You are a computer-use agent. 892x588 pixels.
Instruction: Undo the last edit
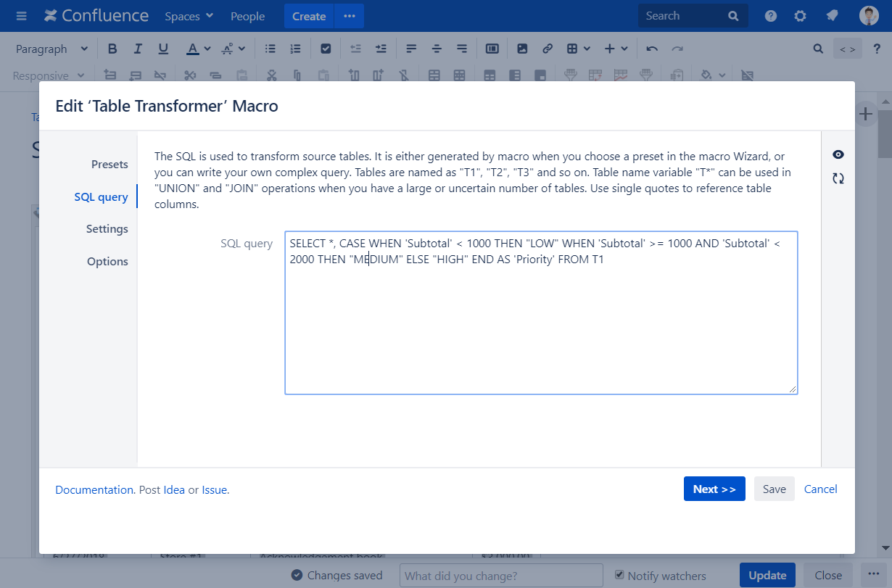pos(651,48)
